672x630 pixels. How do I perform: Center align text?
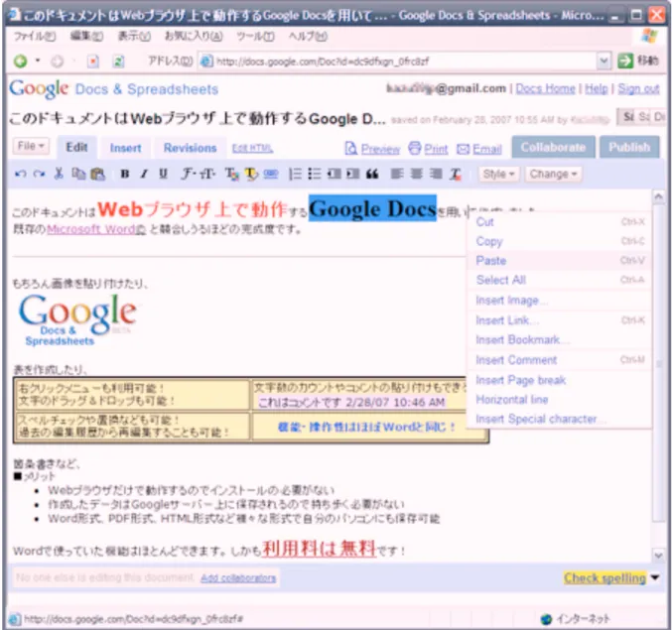[416, 174]
